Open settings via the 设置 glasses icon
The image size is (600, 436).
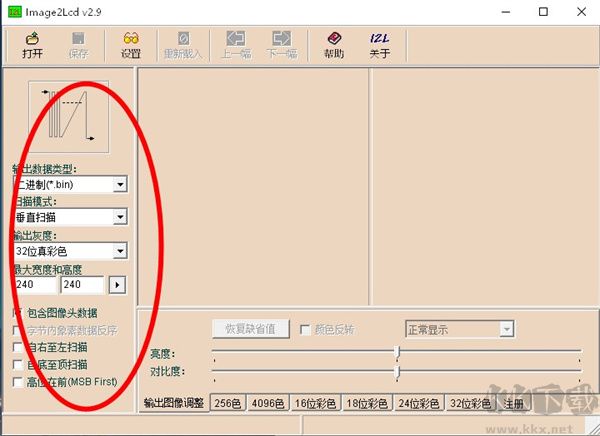(x=131, y=45)
